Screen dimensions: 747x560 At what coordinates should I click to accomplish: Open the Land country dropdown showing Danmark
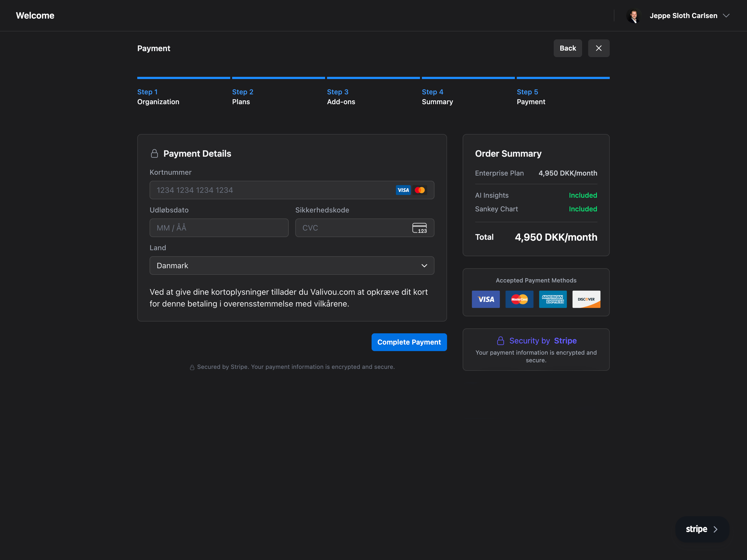coord(292,266)
